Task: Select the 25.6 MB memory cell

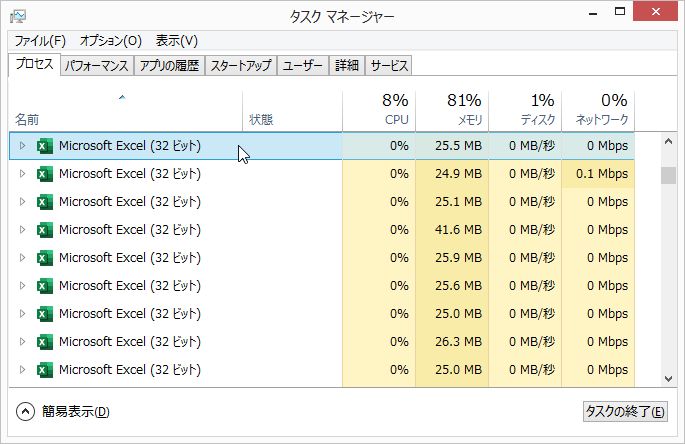Action: 452,286
